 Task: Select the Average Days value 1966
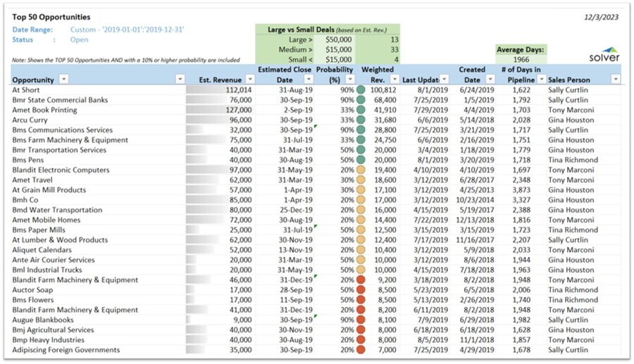[521, 60]
